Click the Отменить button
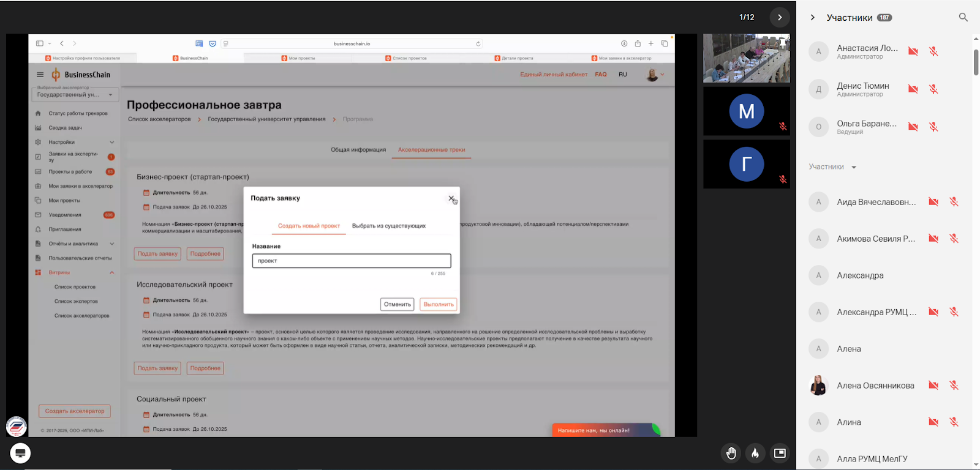This screenshot has width=980, height=470. 397,304
